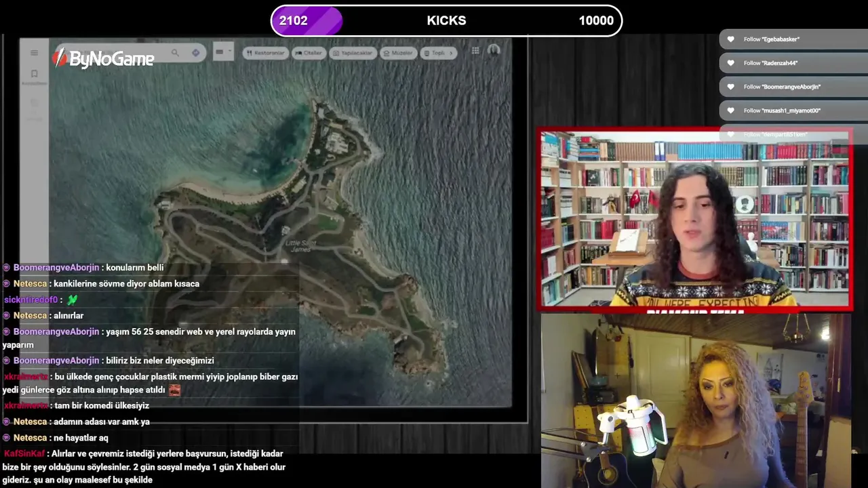
Task: Click the heart beside Follow "musash1_miyamot00"
Action: pos(730,110)
